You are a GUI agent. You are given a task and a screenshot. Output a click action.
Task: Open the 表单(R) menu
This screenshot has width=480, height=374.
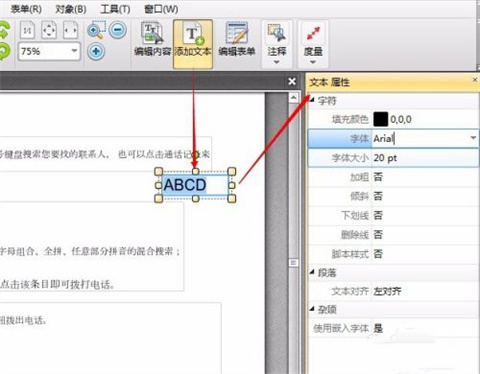coord(26,9)
